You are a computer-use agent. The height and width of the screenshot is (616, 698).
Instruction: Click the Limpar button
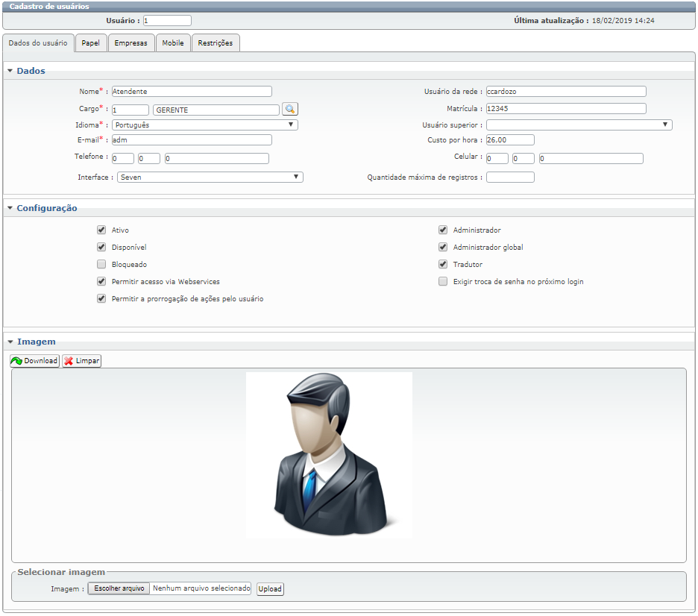82,360
